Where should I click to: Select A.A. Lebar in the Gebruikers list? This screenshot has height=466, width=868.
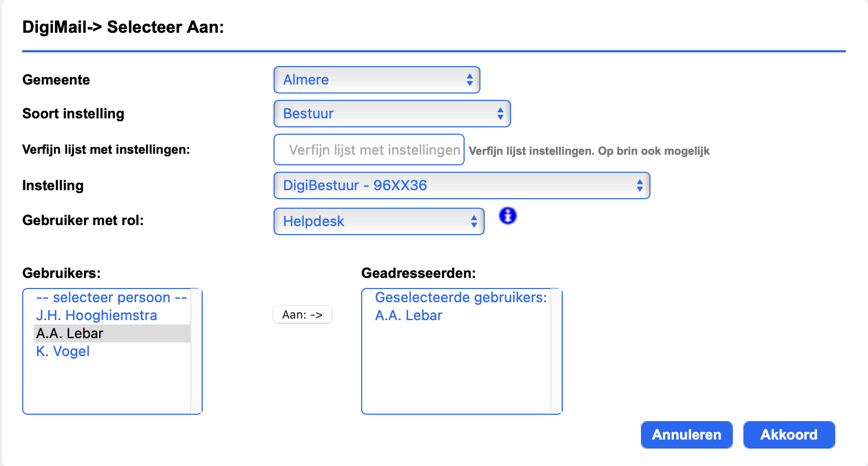pyautogui.click(x=69, y=333)
